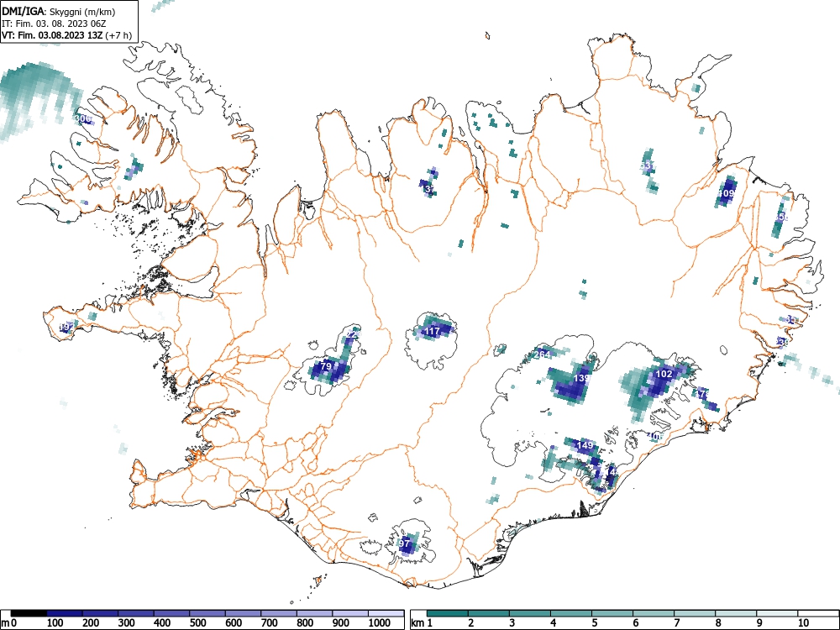This screenshot has height=630, width=840.
Task: Pick the 8 km pale teal segment
Action: pos(736,613)
